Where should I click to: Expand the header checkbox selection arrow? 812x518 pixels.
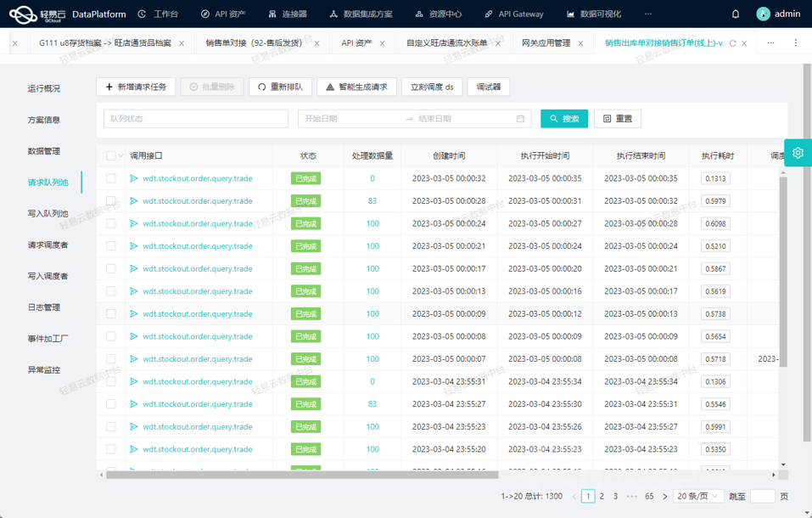pyautogui.click(x=121, y=156)
